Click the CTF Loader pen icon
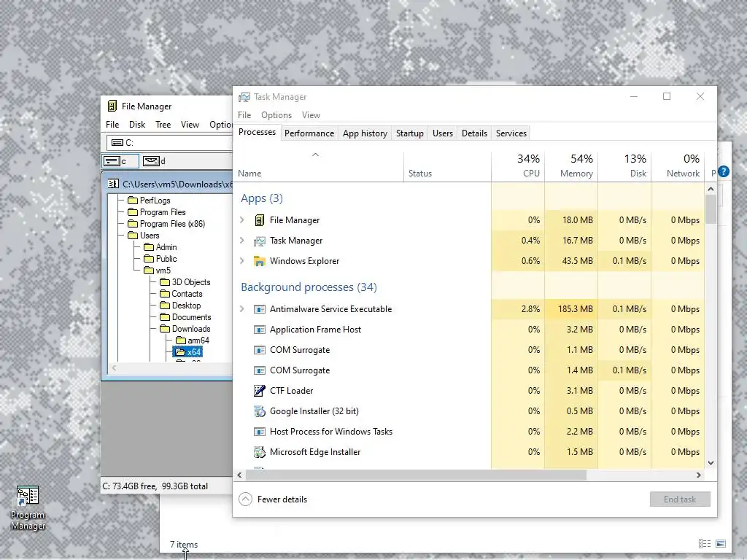 [259, 391]
